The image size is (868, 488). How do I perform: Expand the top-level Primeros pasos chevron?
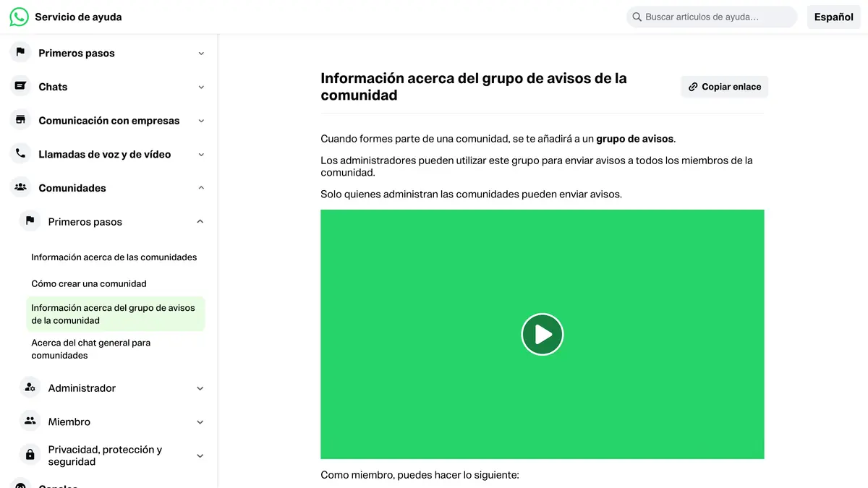click(201, 53)
